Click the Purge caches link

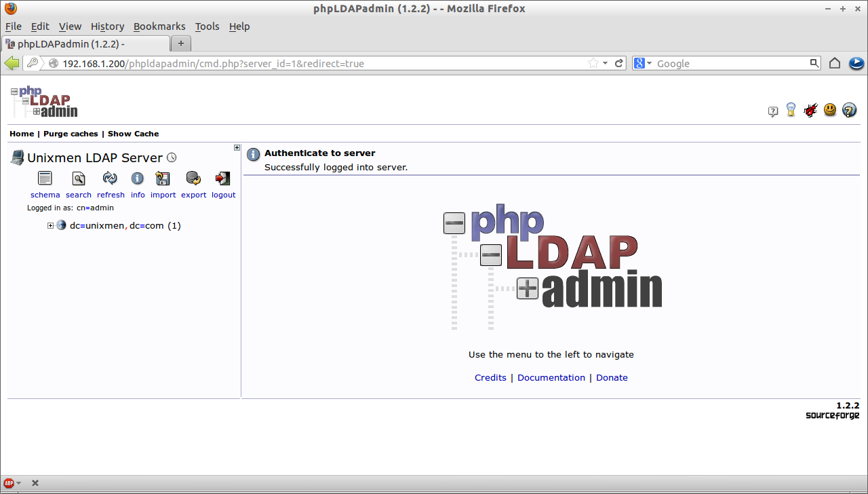(x=71, y=134)
